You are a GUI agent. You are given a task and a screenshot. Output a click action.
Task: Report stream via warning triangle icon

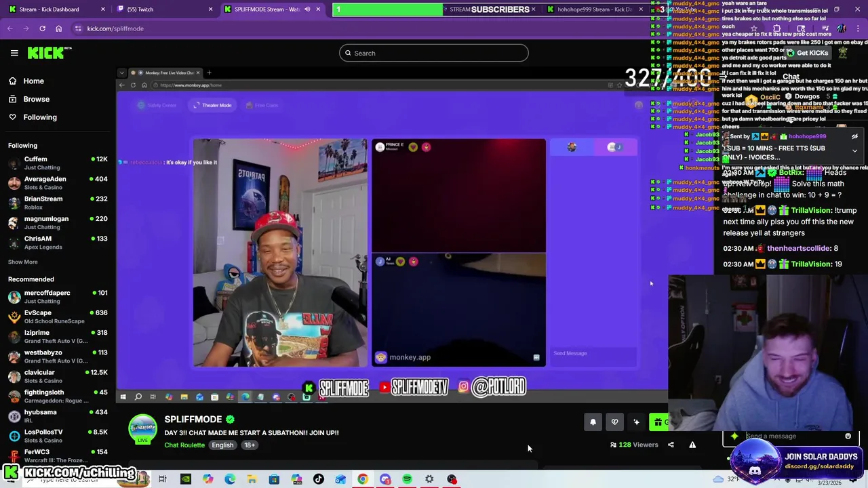[x=692, y=445]
